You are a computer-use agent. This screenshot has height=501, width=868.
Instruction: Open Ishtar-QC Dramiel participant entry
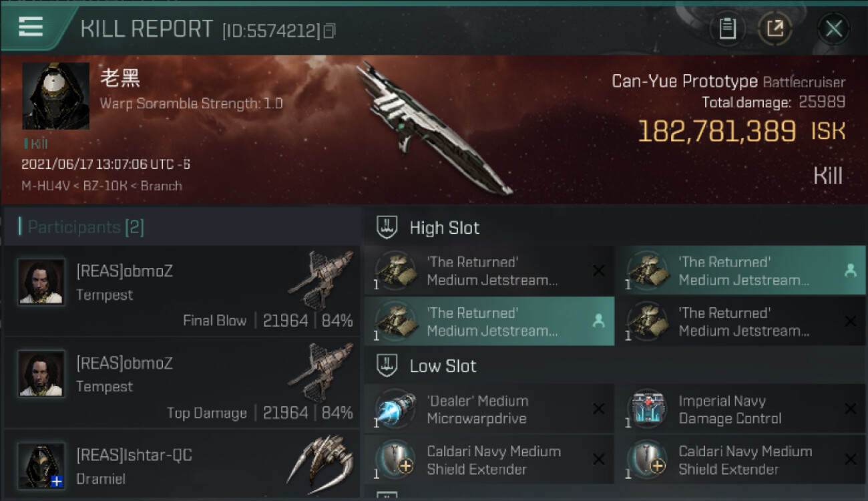coord(182,464)
